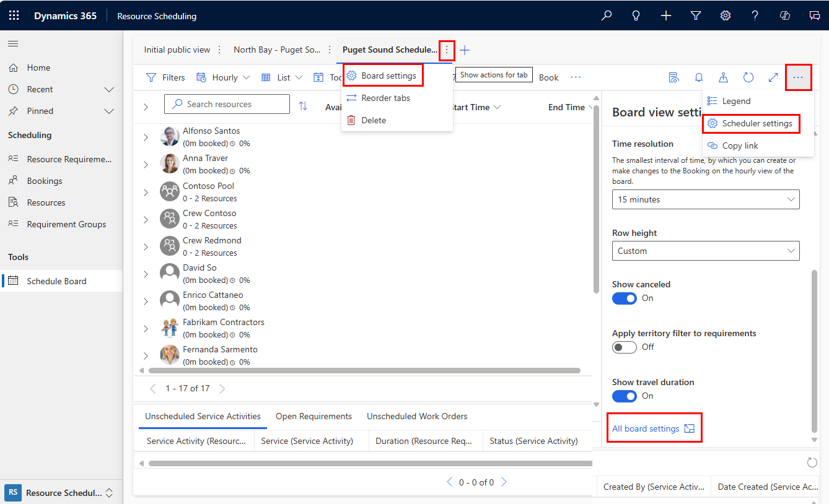Image resolution: width=829 pixels, height=504 pixels.
Task: Open the advanced filter funnel icon in header
Action: point(696,15)
